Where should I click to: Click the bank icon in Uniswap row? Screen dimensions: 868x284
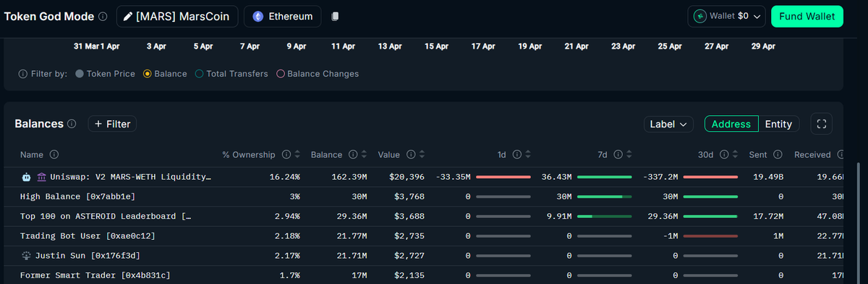coord(41,176)
